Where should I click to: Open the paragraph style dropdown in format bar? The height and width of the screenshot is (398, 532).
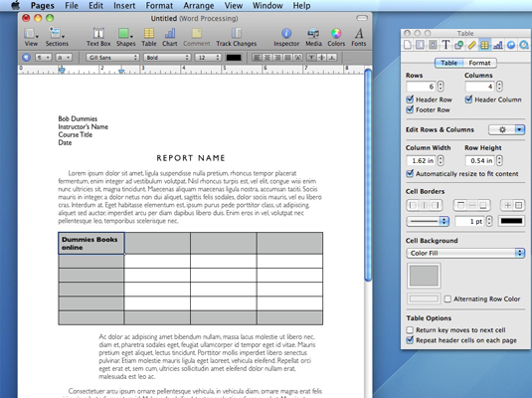(x=44, y=58)
